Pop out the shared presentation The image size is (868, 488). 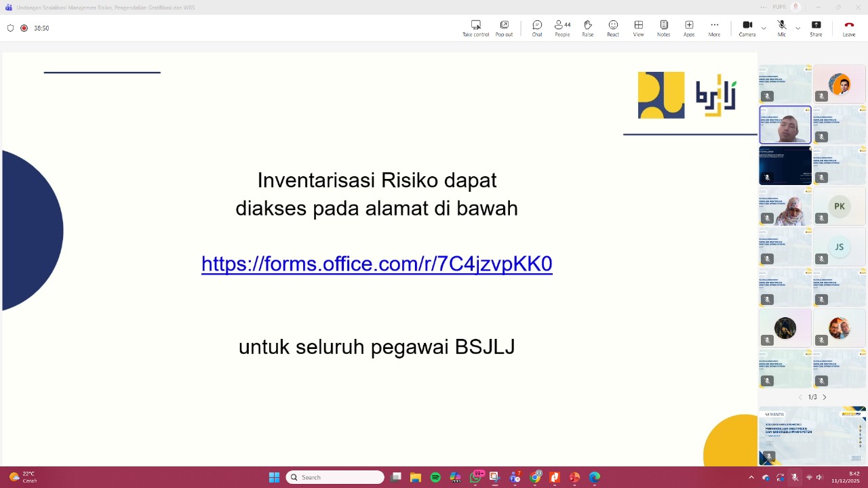[504, 28]
